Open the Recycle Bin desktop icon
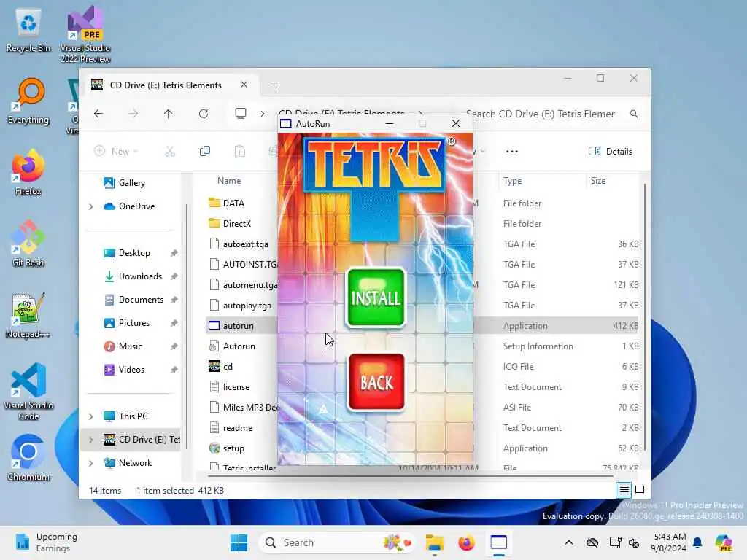 coord(28,31)
